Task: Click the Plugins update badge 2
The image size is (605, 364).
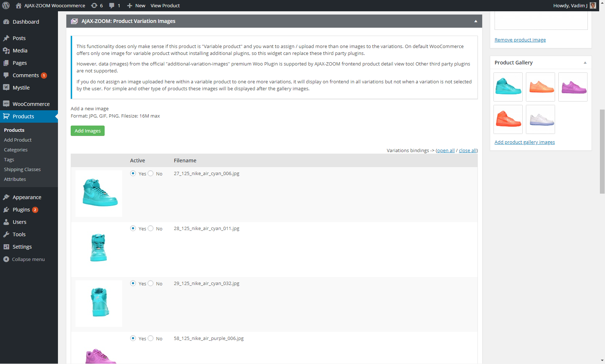Action: coord(35,210)
